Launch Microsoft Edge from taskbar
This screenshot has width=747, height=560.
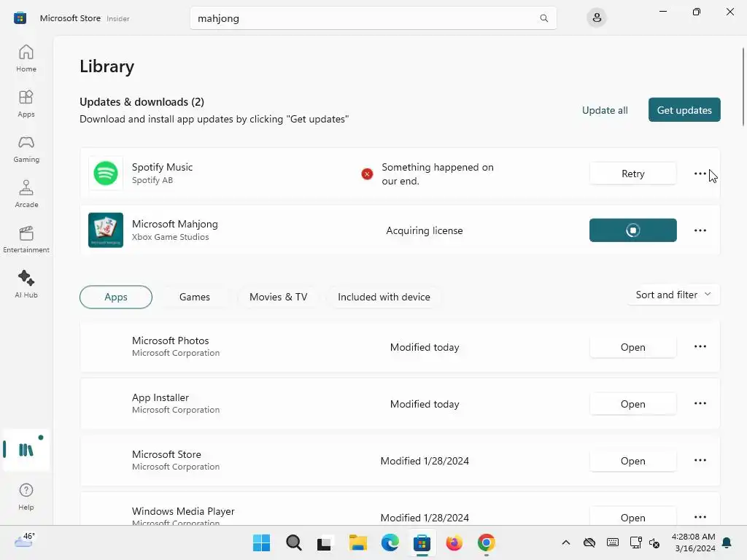coord(390,542)
